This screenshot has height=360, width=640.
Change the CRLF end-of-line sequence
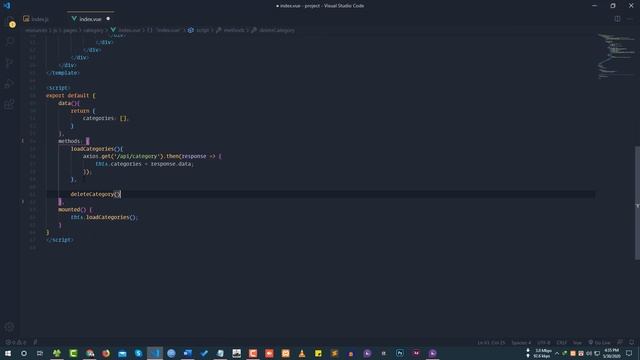coord(562,342)
